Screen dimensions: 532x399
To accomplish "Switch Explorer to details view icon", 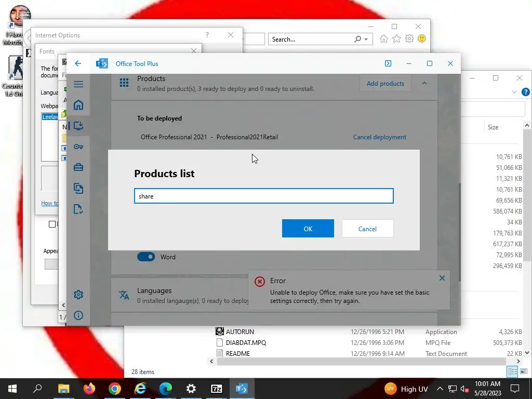I will 513,371.
